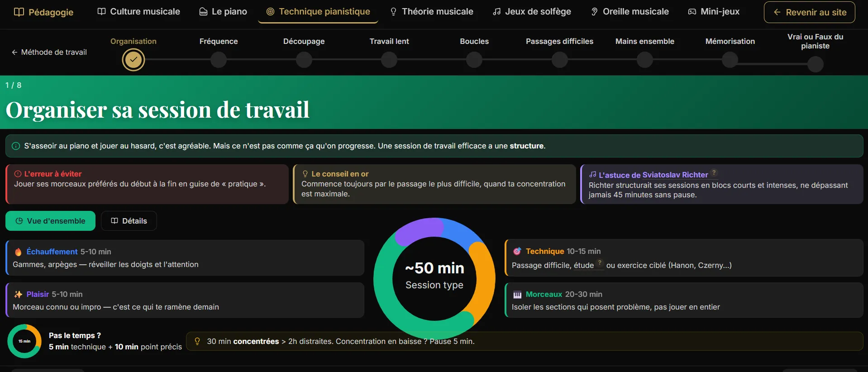
Task: Click the 1 / 8 page counter
Action: click(13, 85)
